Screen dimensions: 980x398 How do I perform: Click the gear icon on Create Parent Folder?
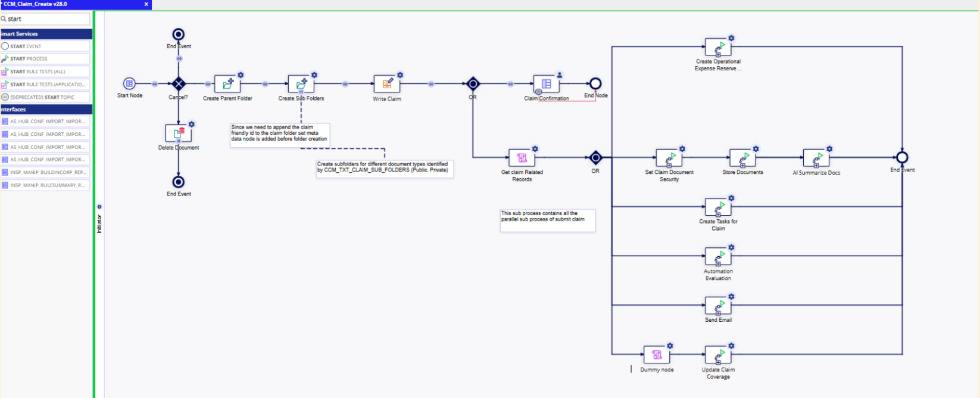(241, 75)
